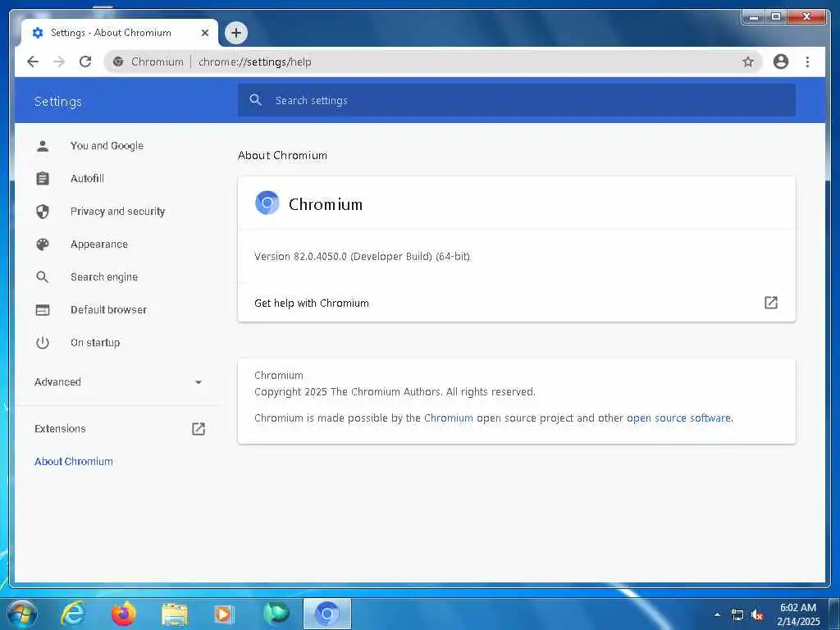Click the shield icon for Privacy
840x630 pixels.
[x=43, y=212]
